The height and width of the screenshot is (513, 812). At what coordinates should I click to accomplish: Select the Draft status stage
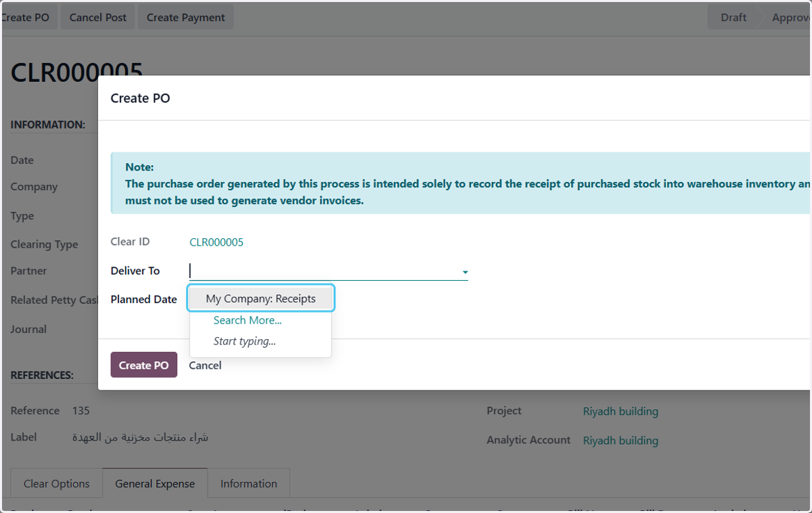tap(733, 18)
